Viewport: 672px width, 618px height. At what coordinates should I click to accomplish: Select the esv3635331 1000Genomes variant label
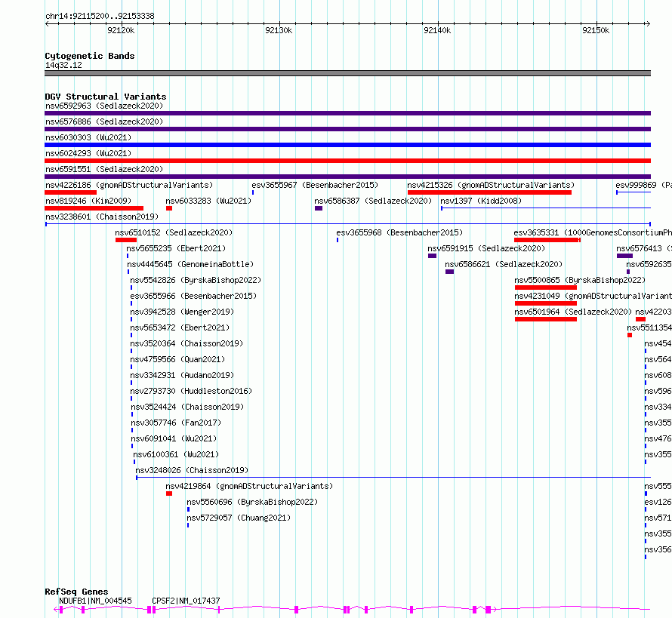pos(593,232)
